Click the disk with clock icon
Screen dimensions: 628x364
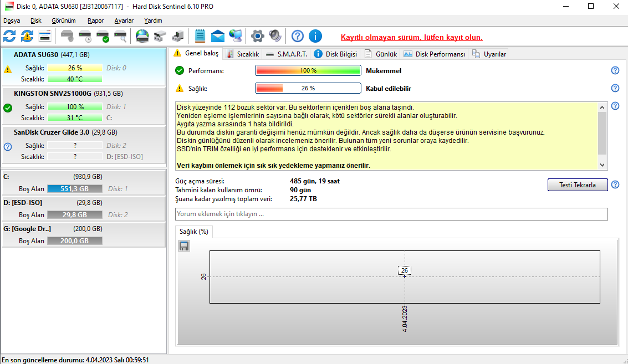pos(85,36)
